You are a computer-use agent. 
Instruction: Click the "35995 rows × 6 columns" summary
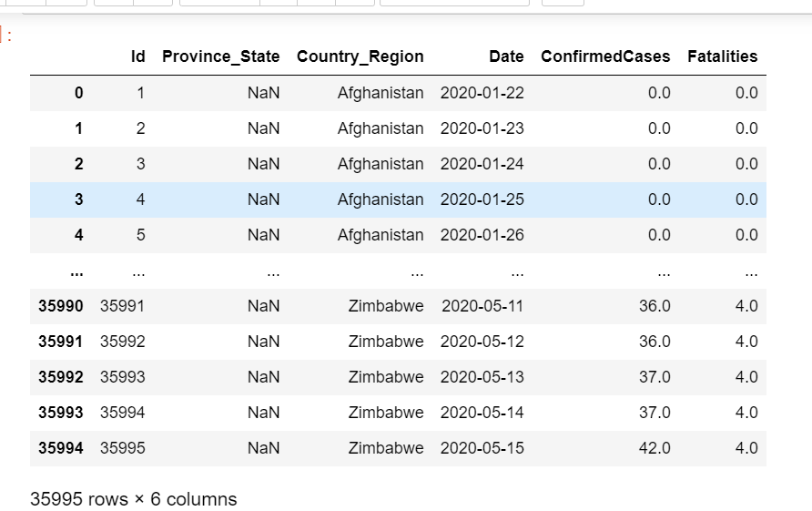click(134, 499)
